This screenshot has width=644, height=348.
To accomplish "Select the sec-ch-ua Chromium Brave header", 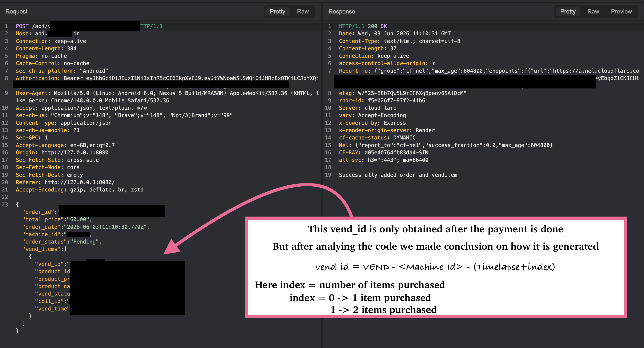I will click(124, 115).
